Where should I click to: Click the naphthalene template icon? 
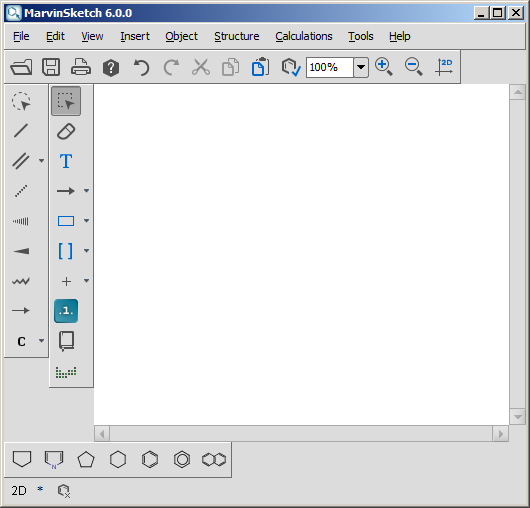pos(214,459)
